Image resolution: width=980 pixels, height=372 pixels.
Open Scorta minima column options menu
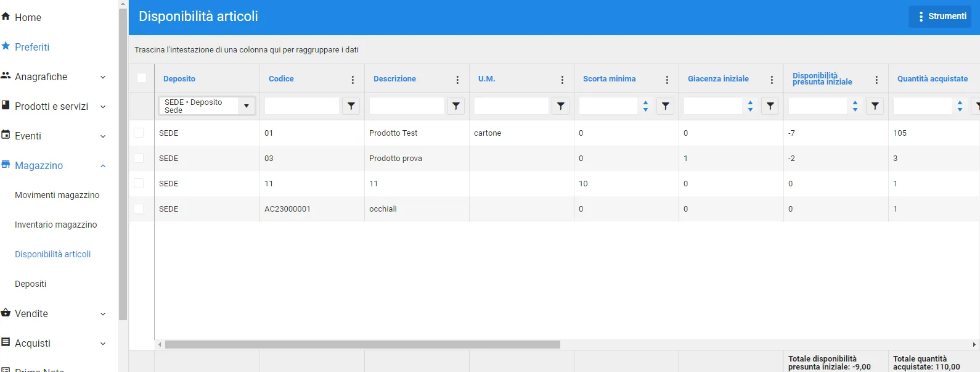coord(667,80)
